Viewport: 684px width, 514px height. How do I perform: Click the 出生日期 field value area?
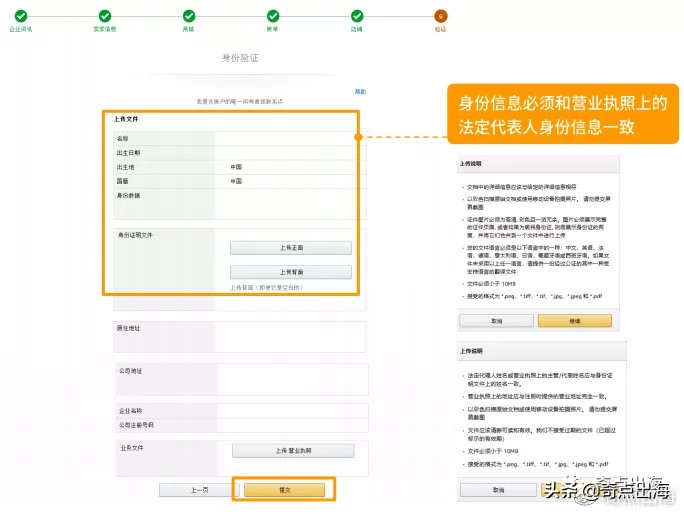coord(290,153)
